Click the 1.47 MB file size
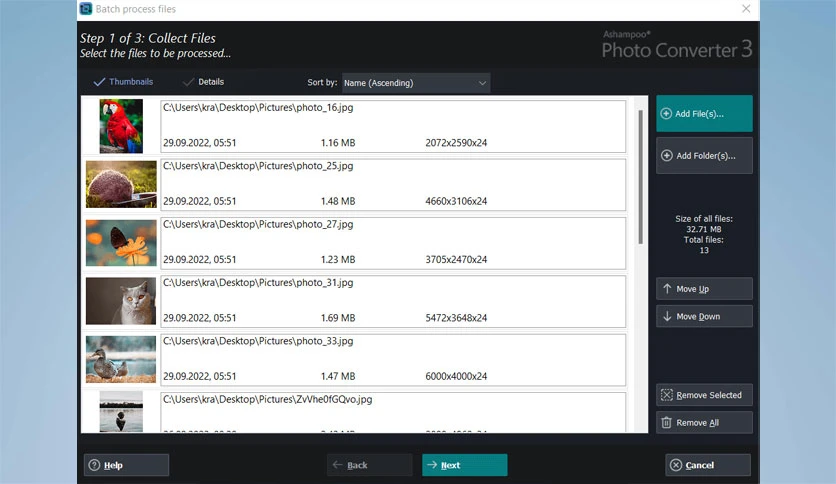Image resolution: width=836 pixels, height=484 pixels. 338,376
